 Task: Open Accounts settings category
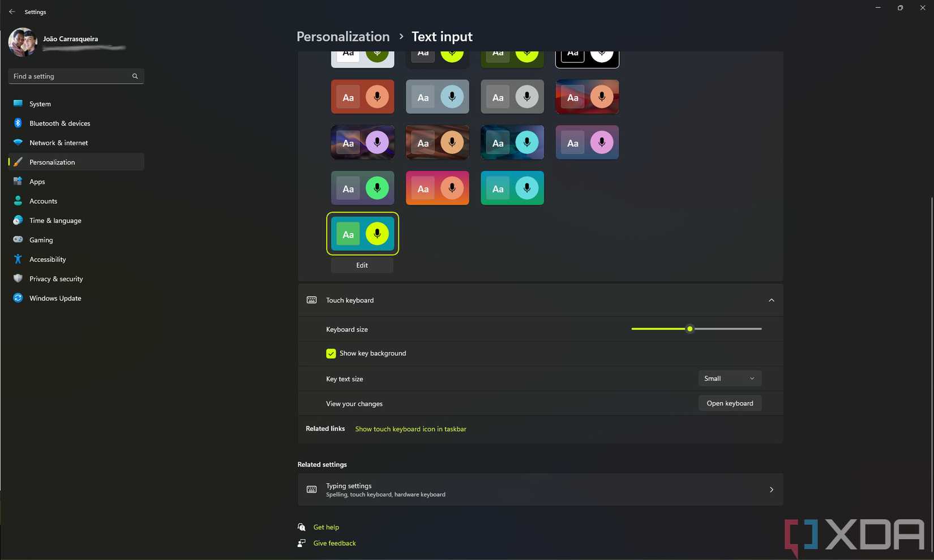click(76, 201)
